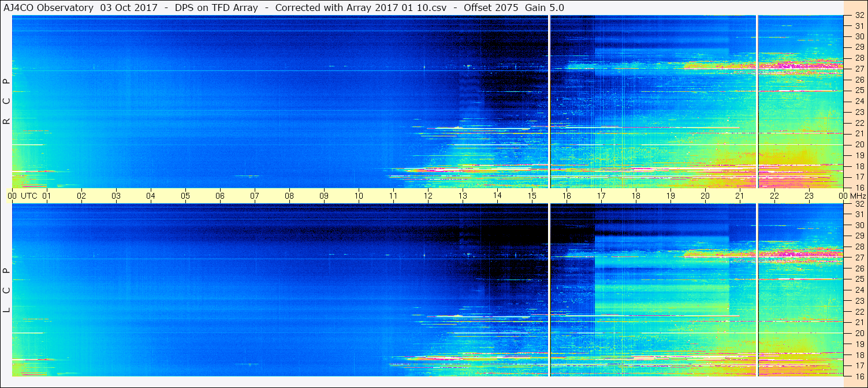Image resolution: width=868 pixels, height=388 pixels.
Task: Click hour label '01' on the time axis
Action: pos(47,196)
